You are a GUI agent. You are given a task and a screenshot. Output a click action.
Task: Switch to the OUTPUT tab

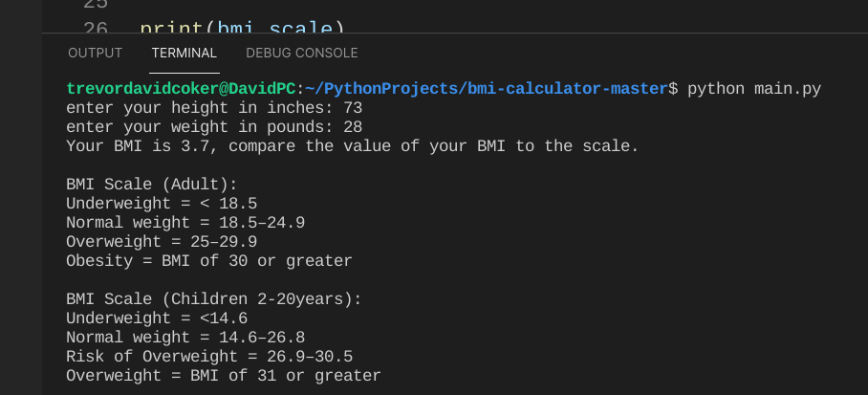click(96, 53)
